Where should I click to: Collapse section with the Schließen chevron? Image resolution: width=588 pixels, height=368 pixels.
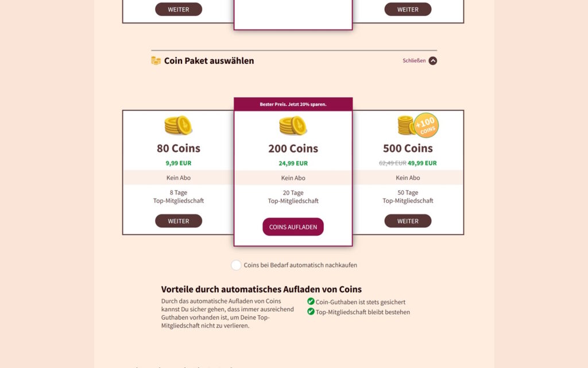tap(432, 60)
